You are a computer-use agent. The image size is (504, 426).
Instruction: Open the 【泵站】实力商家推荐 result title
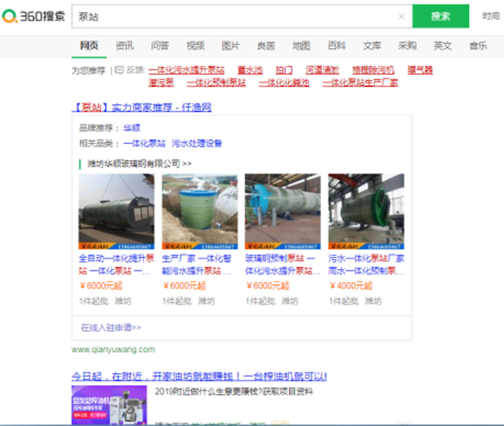(142, 107)
